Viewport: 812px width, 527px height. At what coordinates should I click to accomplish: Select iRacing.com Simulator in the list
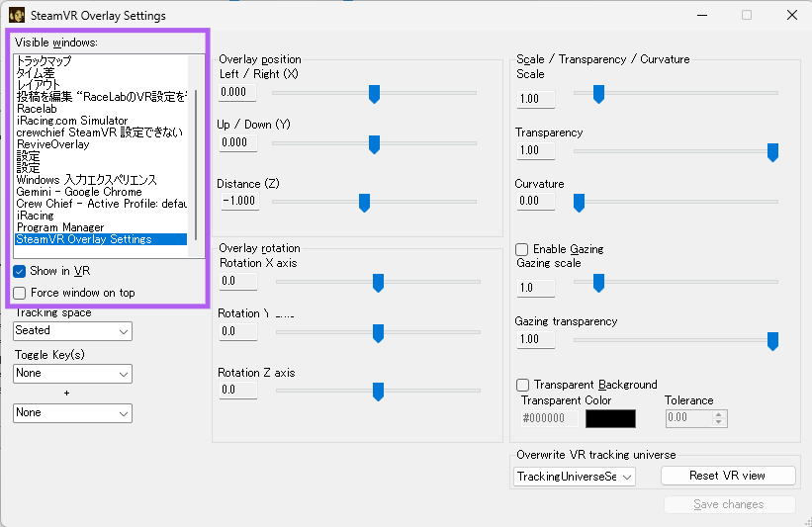[x=101, y=121]
